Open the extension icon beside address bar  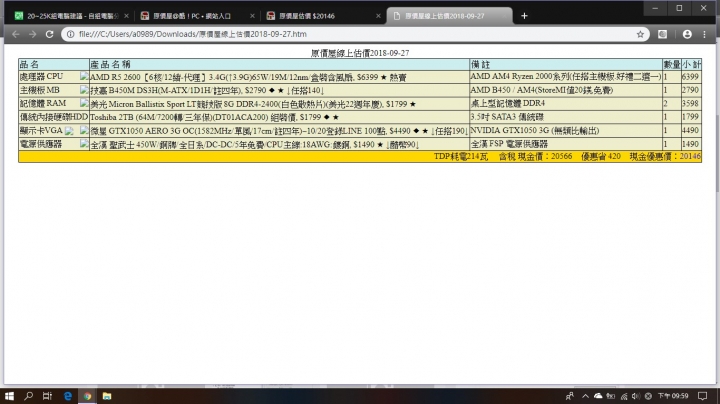pyautogui.click(x=662, y=34)
